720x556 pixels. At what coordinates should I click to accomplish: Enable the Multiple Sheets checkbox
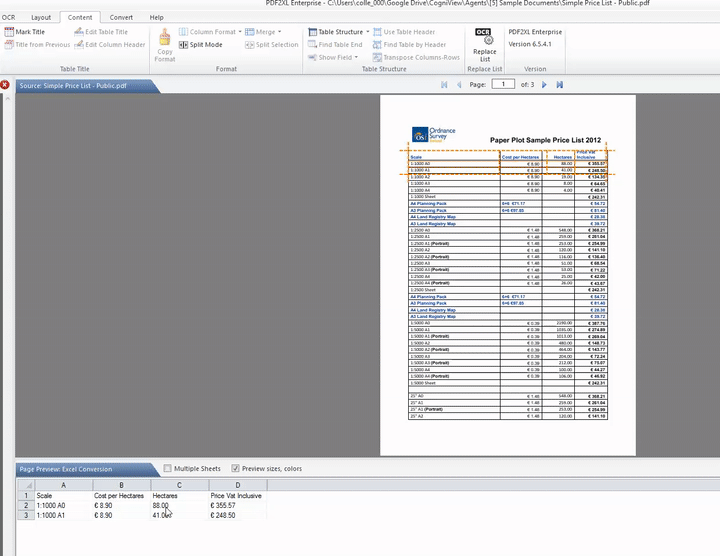coord(167,468)
